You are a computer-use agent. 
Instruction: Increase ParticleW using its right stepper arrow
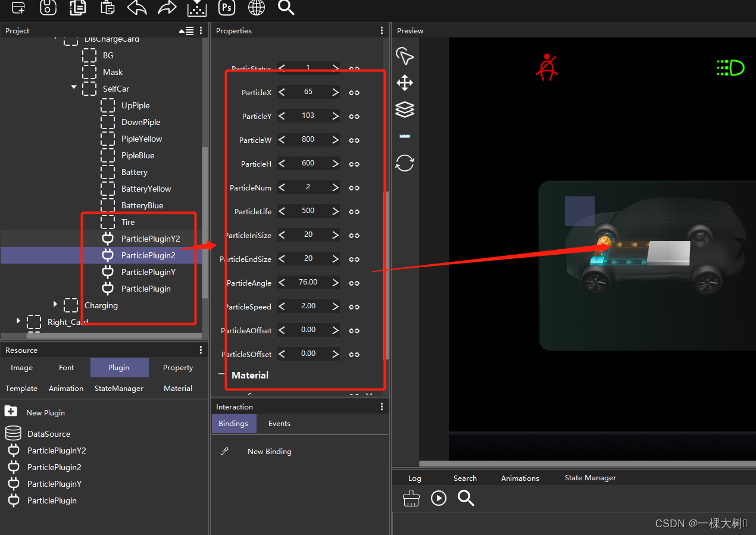tap(335, 139)
